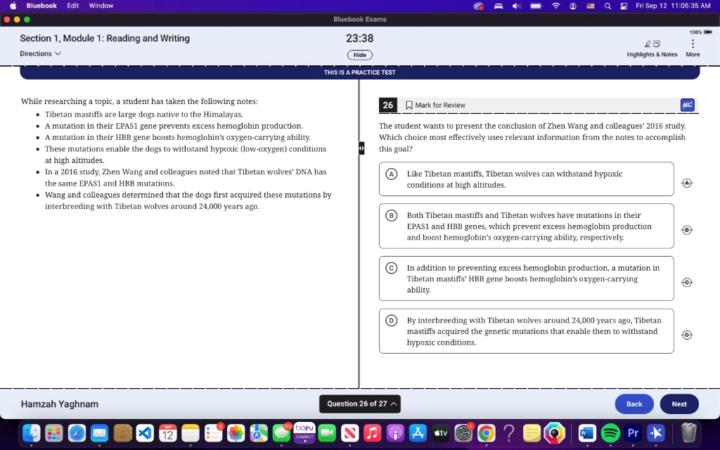Go Back to the previous question
Screen dimensions: 720x450
634,404
